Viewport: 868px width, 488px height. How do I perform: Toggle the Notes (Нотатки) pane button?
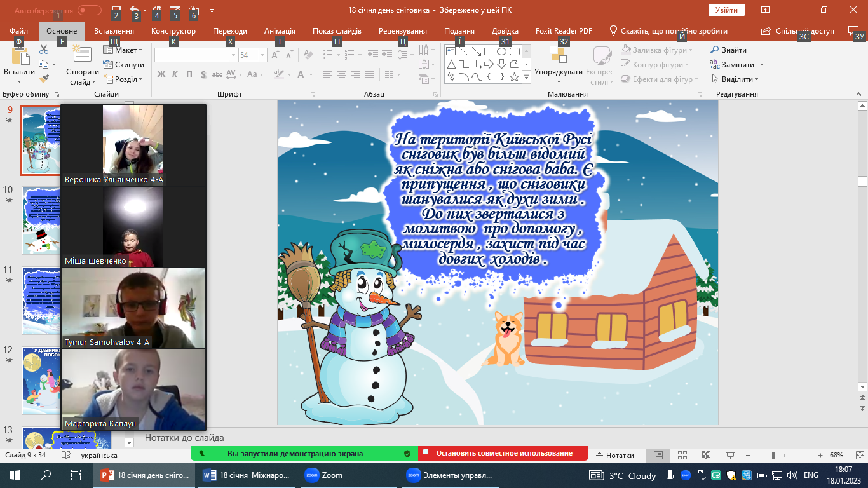click(614, 455)
